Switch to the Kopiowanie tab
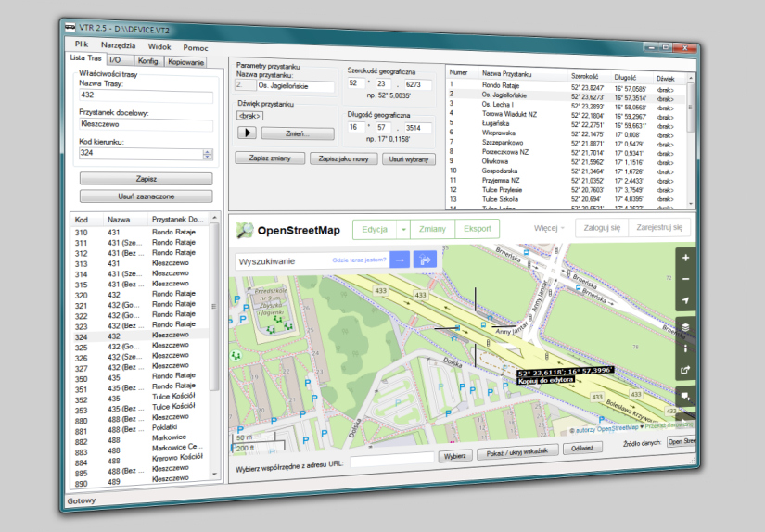This screenshot has width=765, height=532. [185, 62]
